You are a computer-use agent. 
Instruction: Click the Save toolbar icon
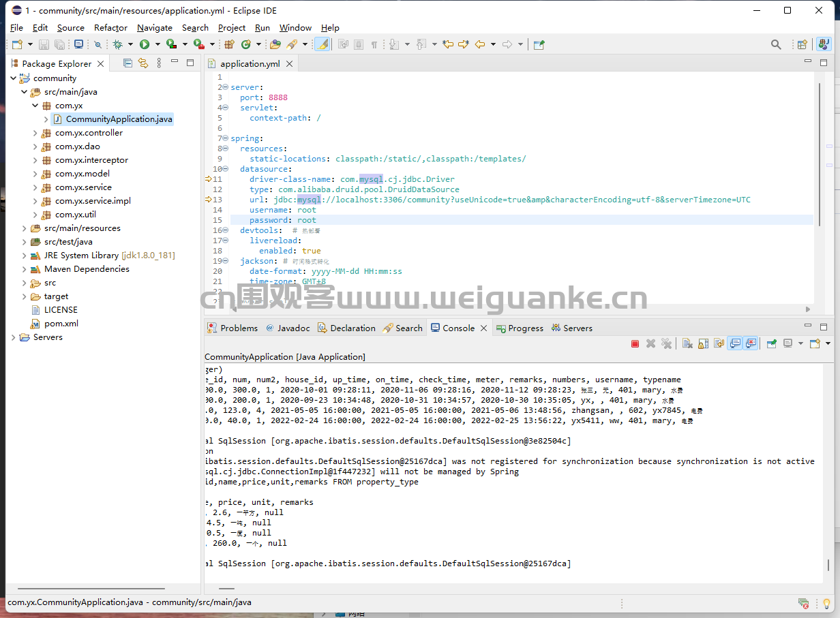point(44,44)
